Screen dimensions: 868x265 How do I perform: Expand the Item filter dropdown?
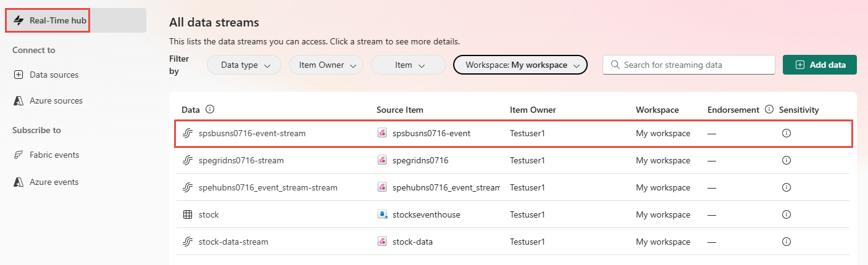pyautogui.click(x=408, y=65)
